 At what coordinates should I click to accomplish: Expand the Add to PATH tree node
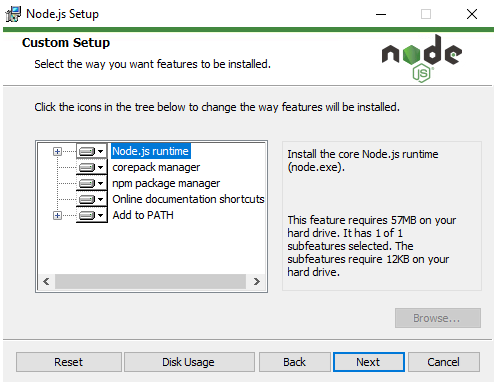click(57, 216)
